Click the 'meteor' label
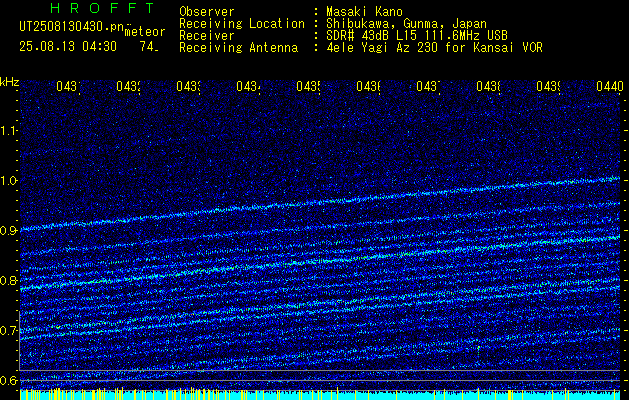This screenshot has width=629, height=400. pyautogui.click(x=145, y=32)
